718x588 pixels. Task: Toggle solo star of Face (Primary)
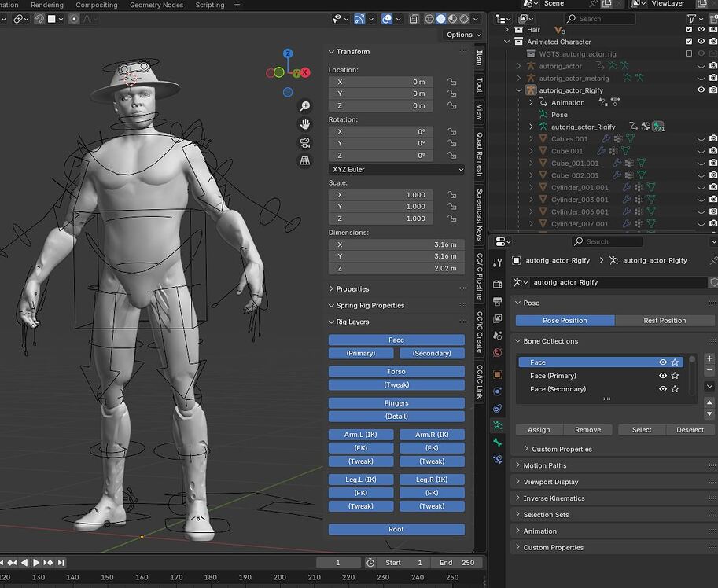675,376
